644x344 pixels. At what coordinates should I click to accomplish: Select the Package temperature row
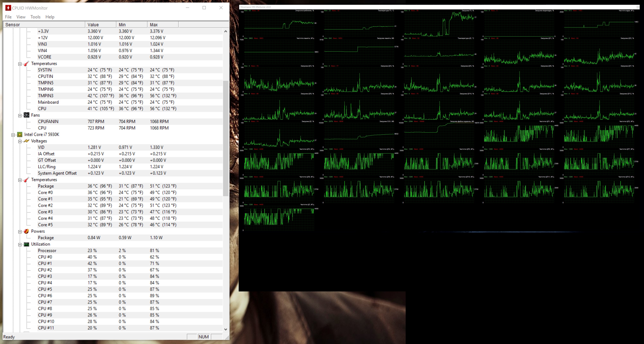(46, 186)
